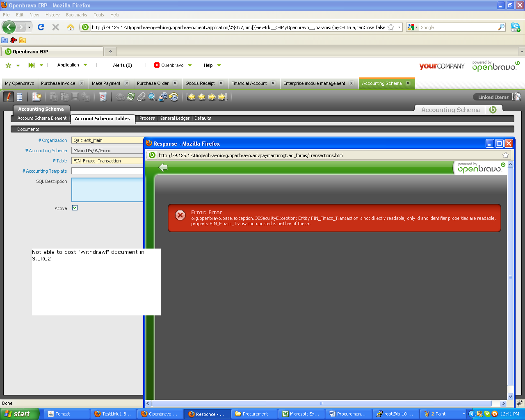Switch to the Make Payment tab
Viewport: 525px width, 420px height.
tap(106, 83)
